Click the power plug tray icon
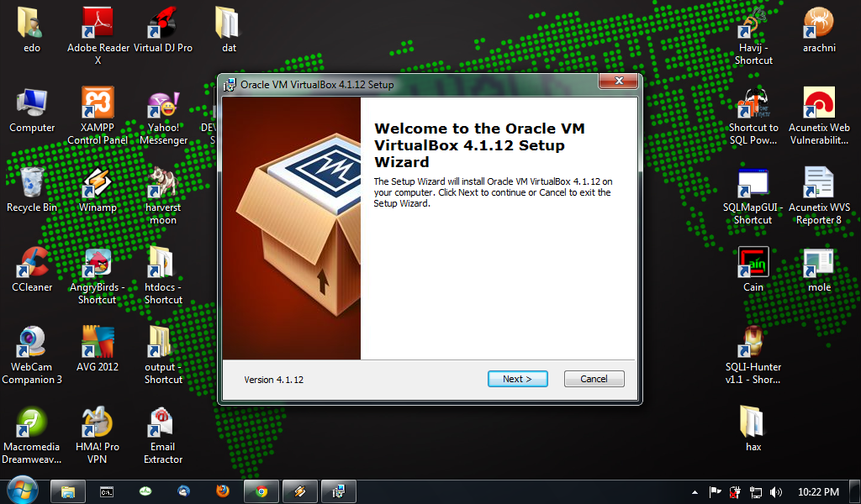This screenshot has width=861, height=504. 735,492
